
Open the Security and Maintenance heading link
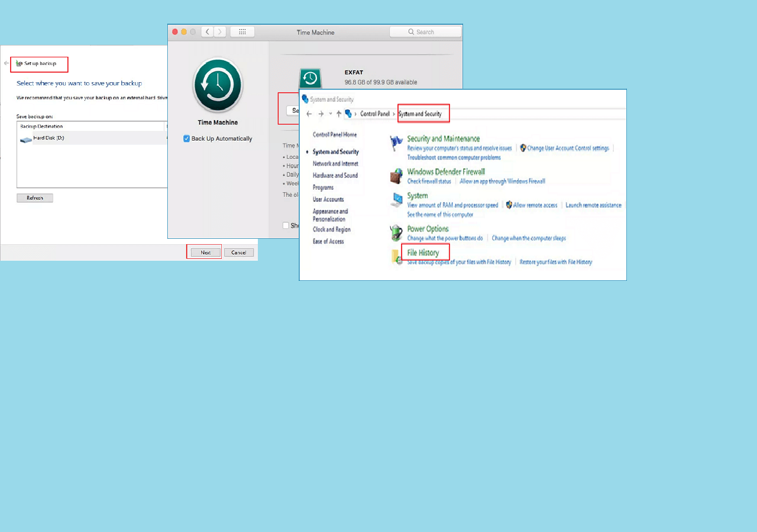pos(444,139)
